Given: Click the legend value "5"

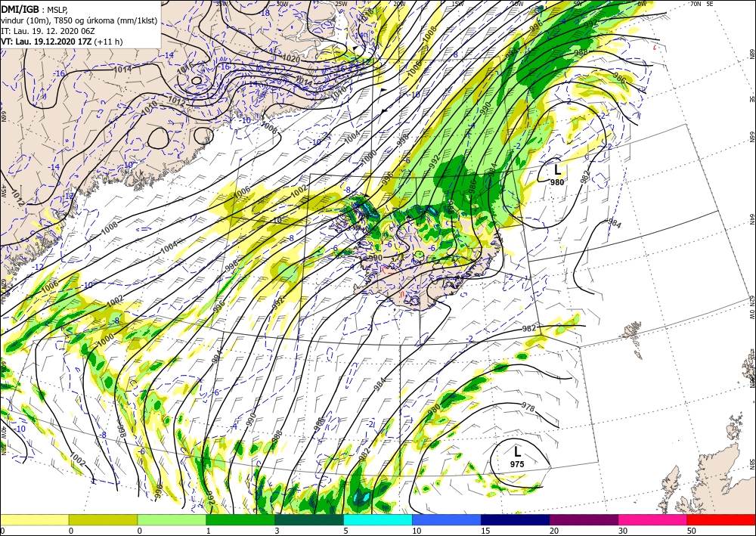Looking at the screenshot, I should pos(345,531).
